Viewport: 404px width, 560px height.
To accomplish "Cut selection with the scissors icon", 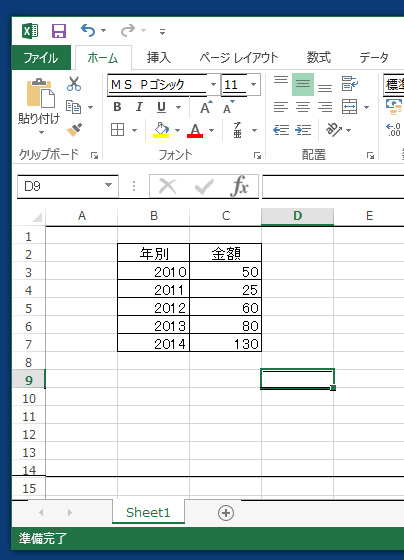I will click(x=74, y=84).
